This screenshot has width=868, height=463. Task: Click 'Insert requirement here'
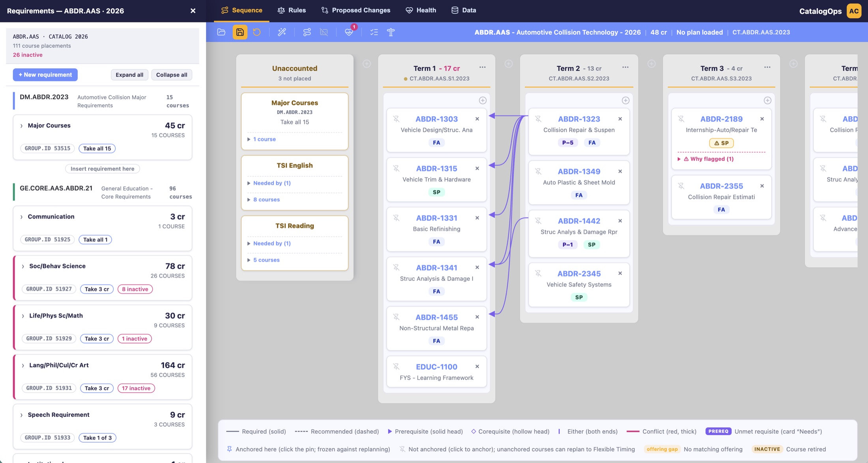tap(102, 169)
